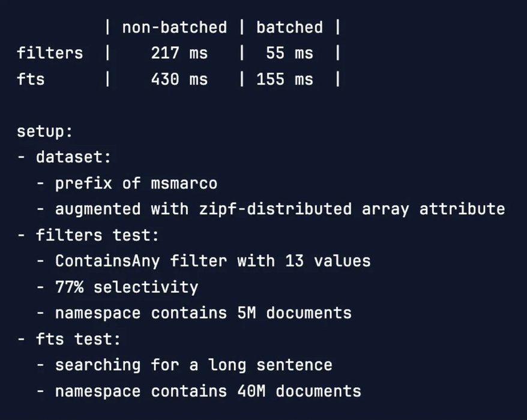This screenshot has height=420, width=527.
Task: Select the 217 ms value
Action: pos(179,53)
